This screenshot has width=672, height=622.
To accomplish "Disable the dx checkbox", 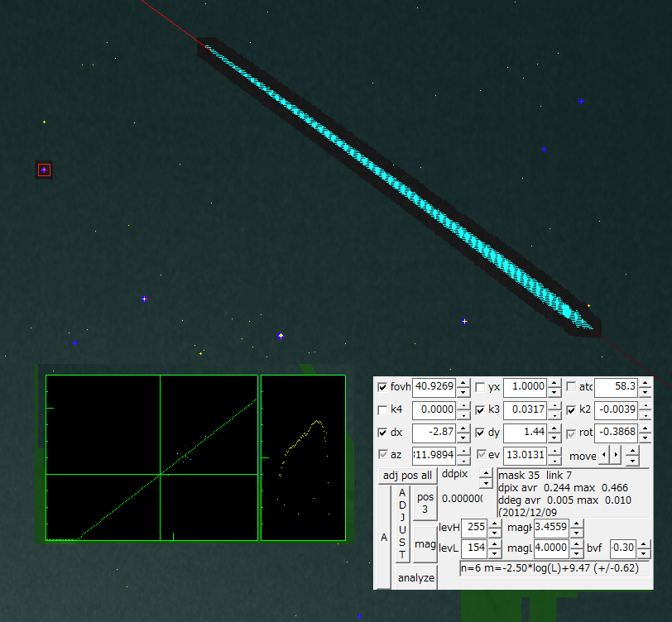I will pyautogui.click(x=381, y=432).
